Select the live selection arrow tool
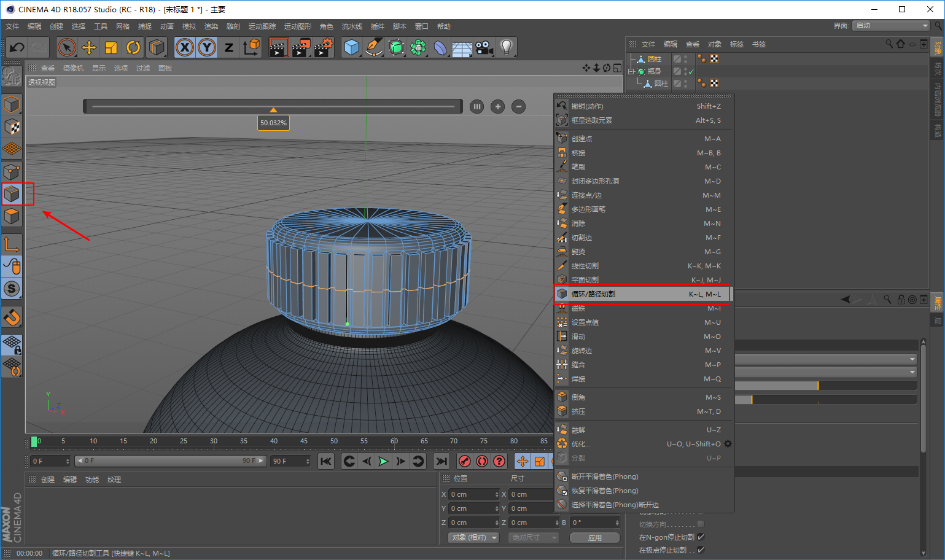The width and height of the screenshot is (945, 560). click(67, 47)
